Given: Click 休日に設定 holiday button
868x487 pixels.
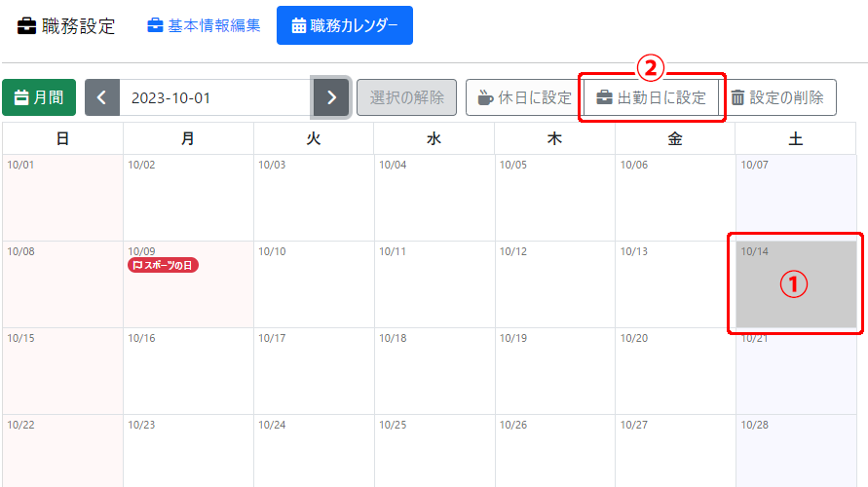Looking at the screenshot, I should click(x=524, y=97).
